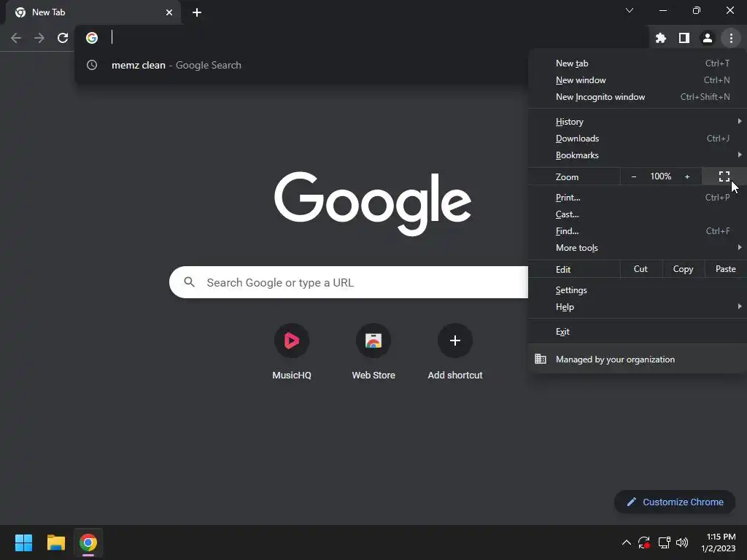747x560 pixels.
Task: Go back with the back arrow
Action: [x=16, y=38]
